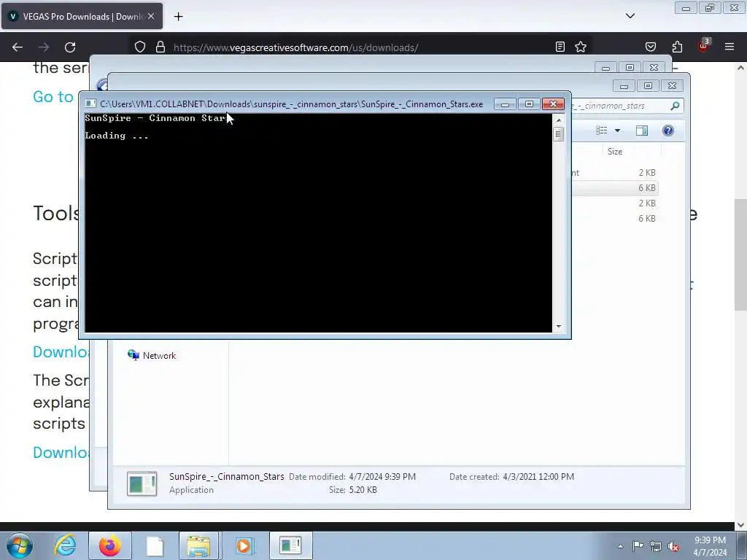Screen dimensions: 747x560
Task: Save page to Pocket
Action: pos(650,47)
